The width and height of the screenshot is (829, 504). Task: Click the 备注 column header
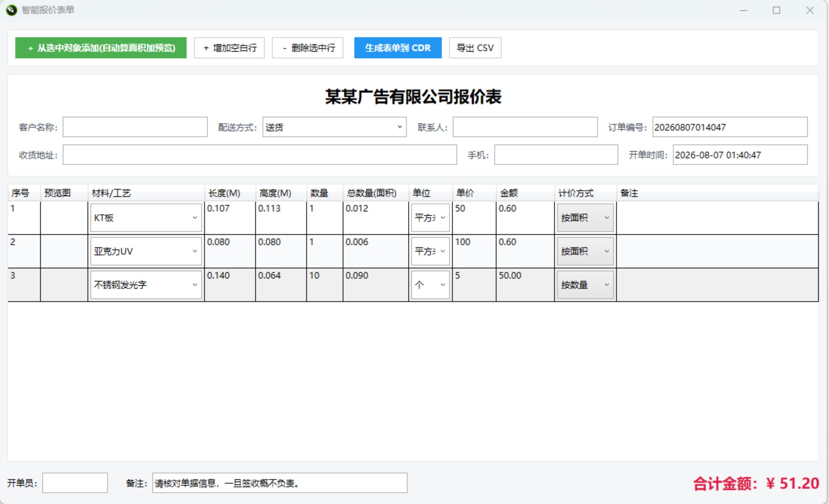pos(718,193)
